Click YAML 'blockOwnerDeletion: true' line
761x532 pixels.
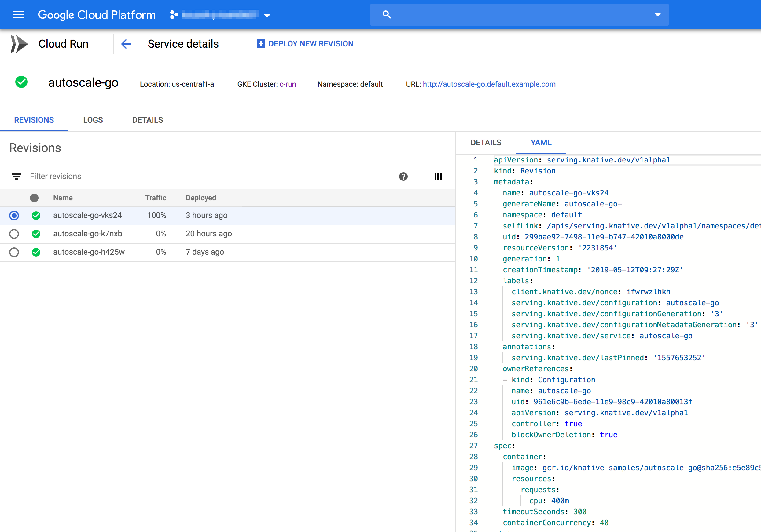point(564,435)
